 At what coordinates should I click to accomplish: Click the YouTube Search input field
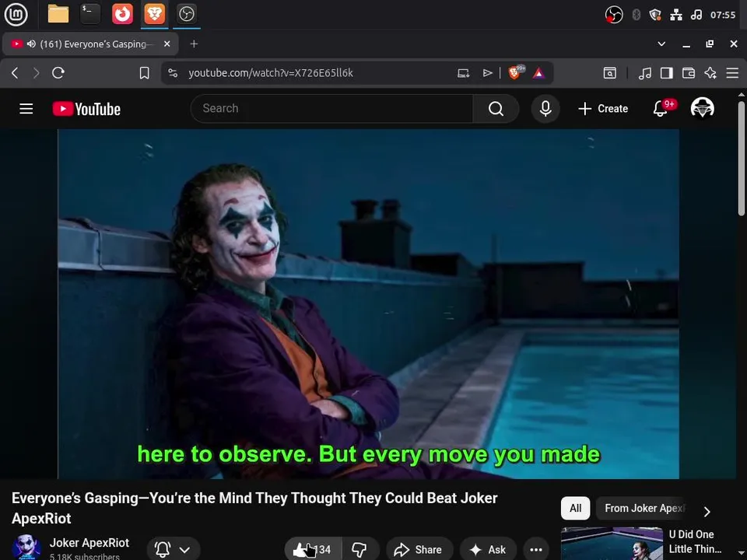pyautogui.click(x=331, y=109)
